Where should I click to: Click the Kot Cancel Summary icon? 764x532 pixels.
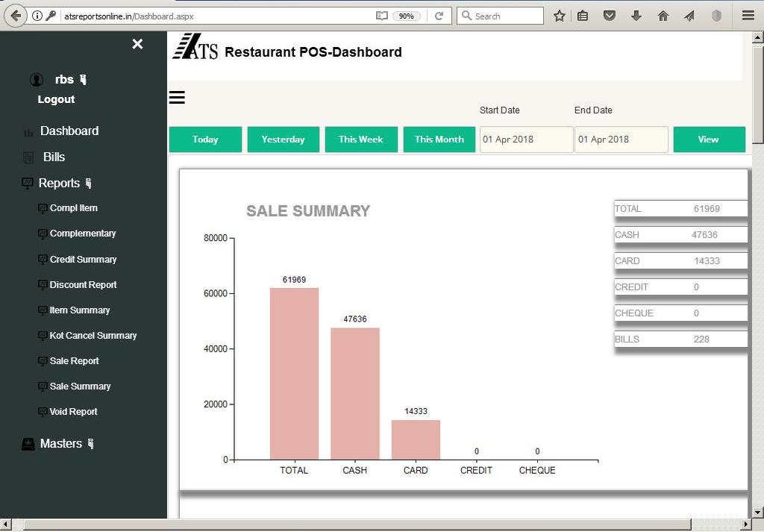click(x=43, y=336)
